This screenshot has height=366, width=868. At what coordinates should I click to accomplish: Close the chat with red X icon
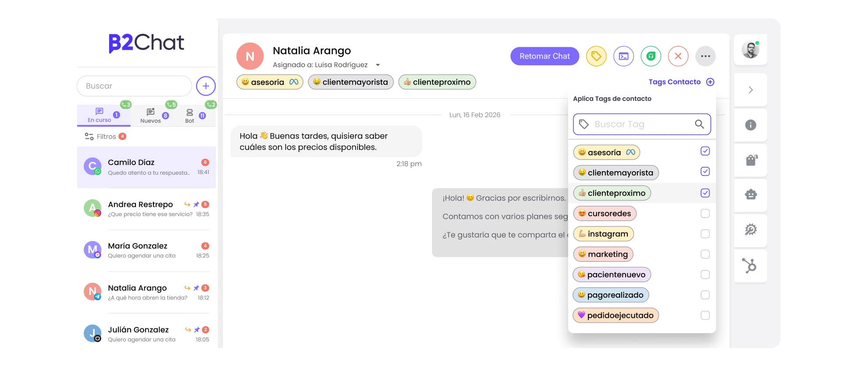pyautogui.click(x=678, y=56)
